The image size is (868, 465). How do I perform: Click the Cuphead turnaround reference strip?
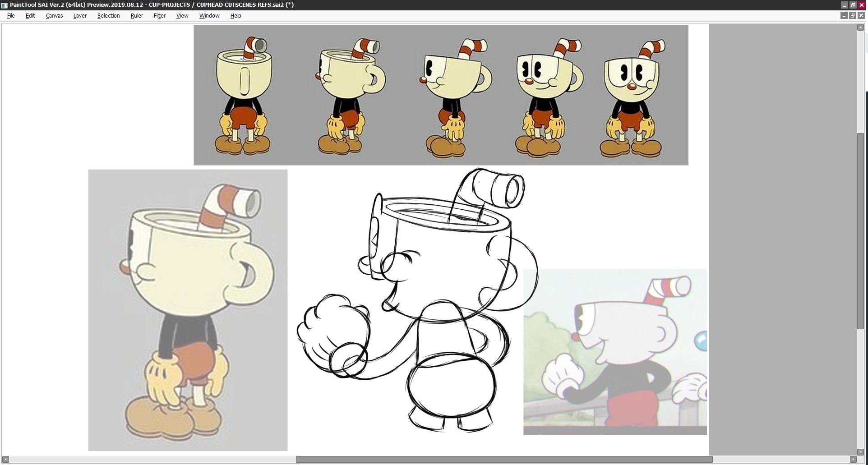coord(441,95)
